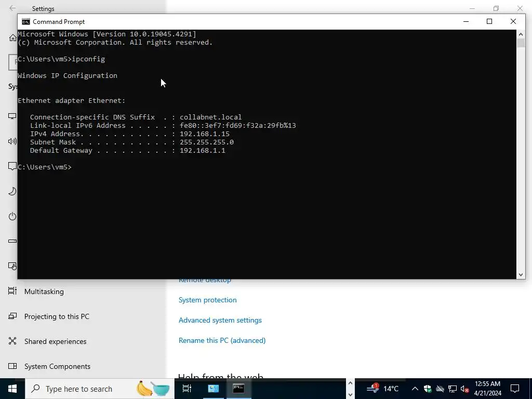The width and height of the screenshot is (532, 399).
Task: Select the Storage icon in Settings sidebar
Action: click(12, 241)
